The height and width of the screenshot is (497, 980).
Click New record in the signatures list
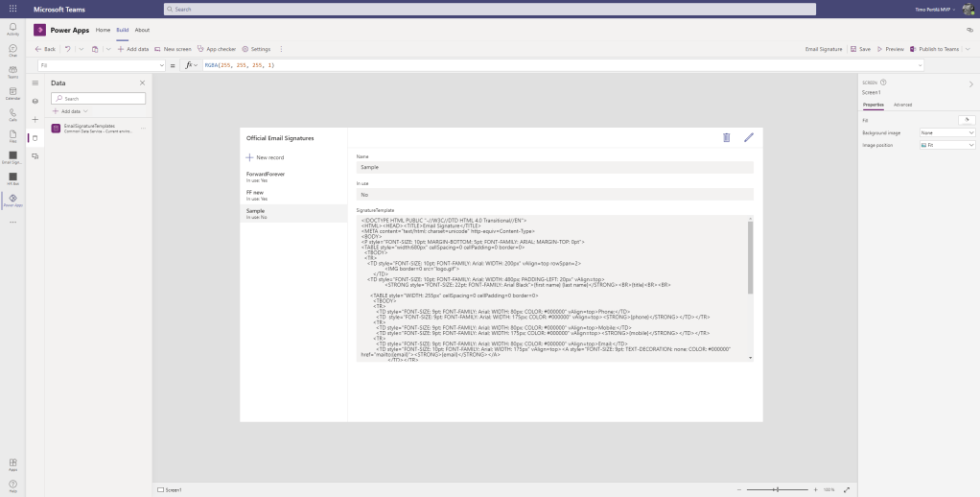(265, 157)
